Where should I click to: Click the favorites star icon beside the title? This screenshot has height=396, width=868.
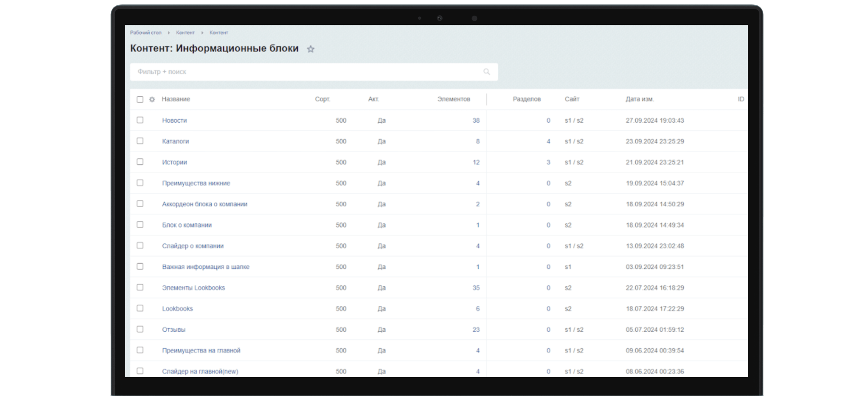310,49
